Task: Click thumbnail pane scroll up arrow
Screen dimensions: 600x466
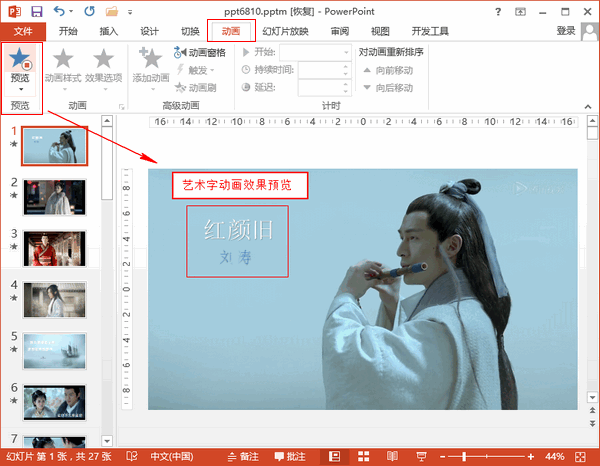Action: 107,121
